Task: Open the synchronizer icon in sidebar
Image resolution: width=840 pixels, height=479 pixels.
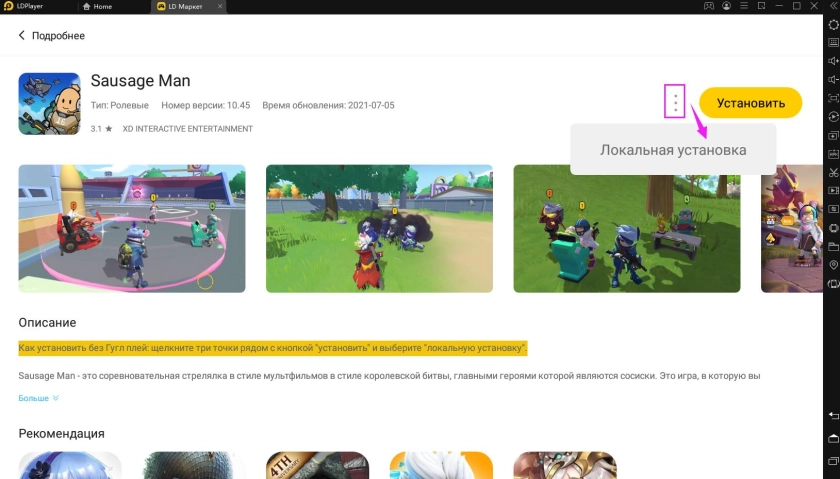Action: 833,209
